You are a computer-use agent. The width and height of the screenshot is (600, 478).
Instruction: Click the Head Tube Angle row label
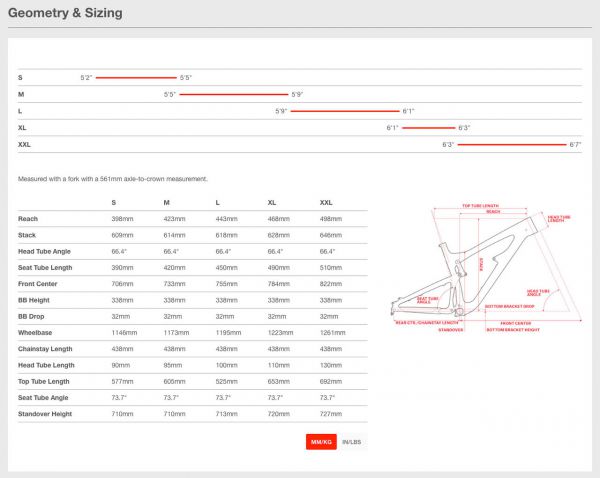point(43,252)
